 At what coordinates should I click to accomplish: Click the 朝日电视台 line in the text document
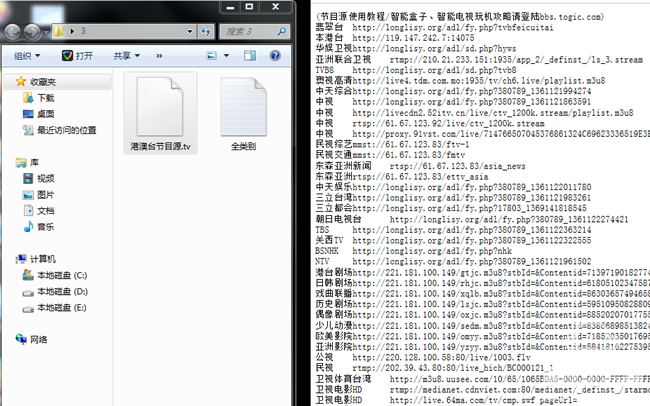click(x=472, y=219)
